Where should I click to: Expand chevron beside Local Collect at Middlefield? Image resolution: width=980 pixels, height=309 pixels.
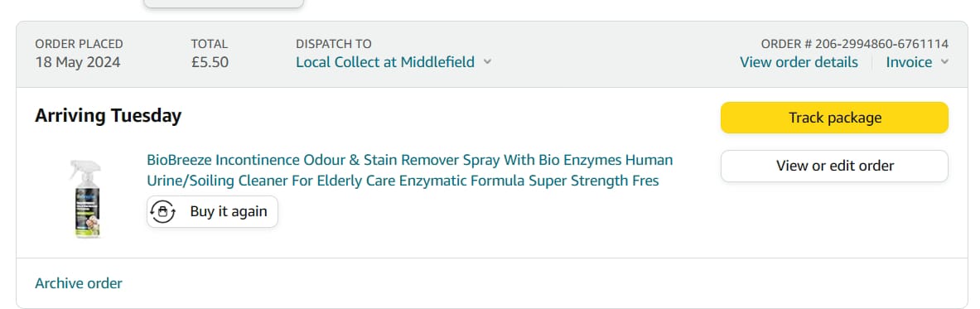pos(487,62)
